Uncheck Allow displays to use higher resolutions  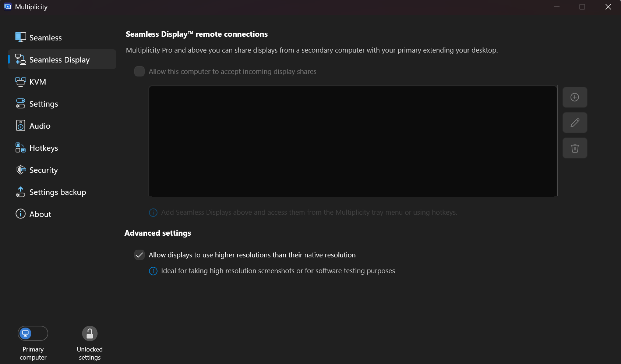coord(140,255)
